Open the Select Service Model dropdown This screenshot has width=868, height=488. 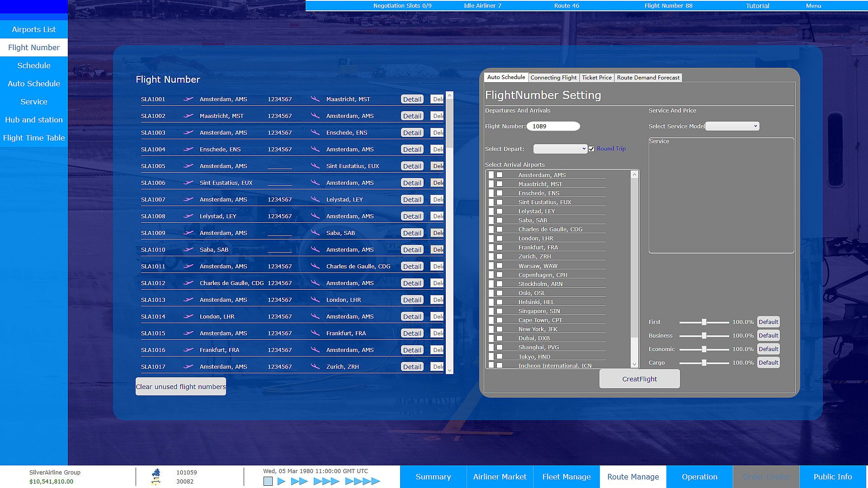coord(732,126)
